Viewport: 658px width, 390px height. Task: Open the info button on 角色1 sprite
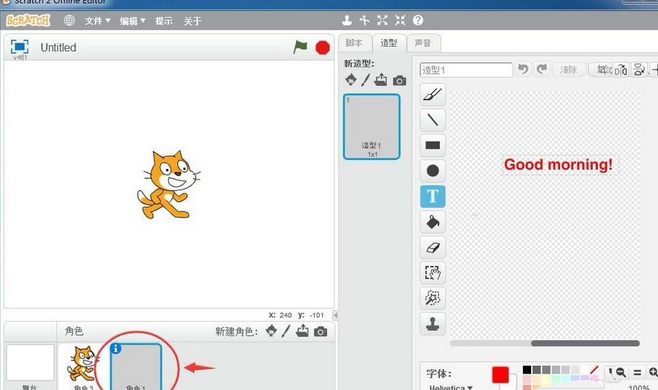tap(116, 348)
